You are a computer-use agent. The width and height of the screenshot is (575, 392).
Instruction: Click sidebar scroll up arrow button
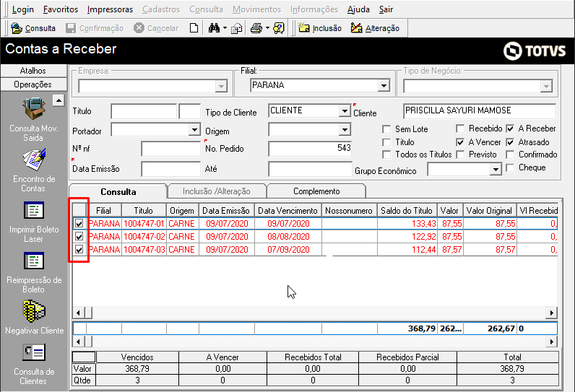click(x=59, y=100)
